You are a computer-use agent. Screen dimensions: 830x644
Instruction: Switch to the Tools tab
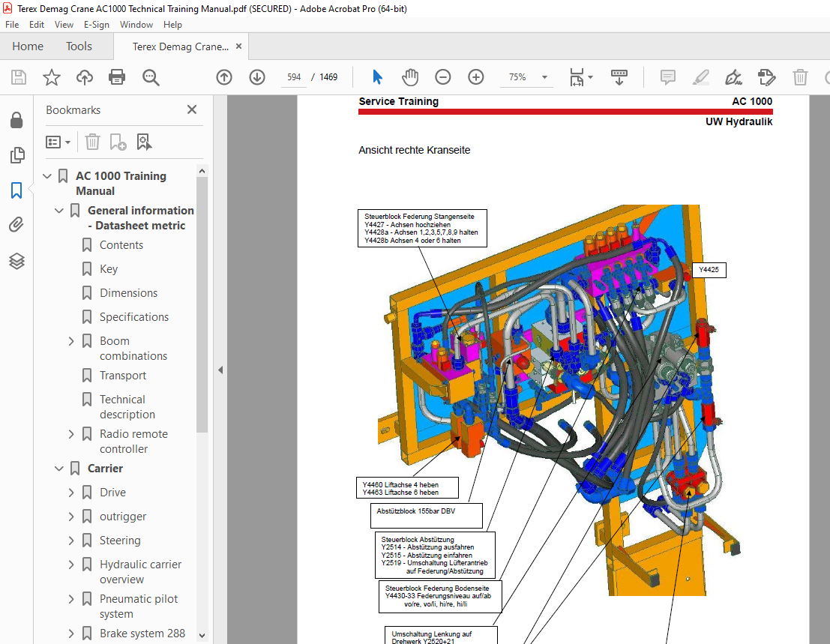pyautogui.click(x=79, y=46)
